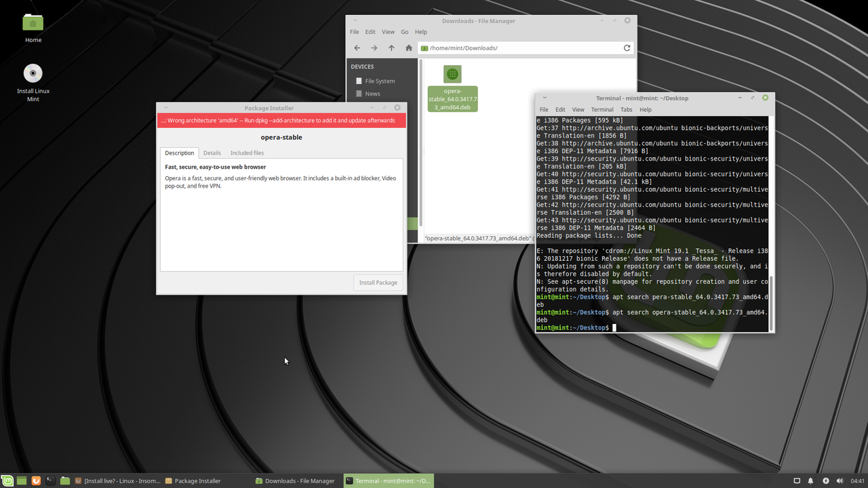
Task: Click the 04:41 panel clock
Action: 857,481
